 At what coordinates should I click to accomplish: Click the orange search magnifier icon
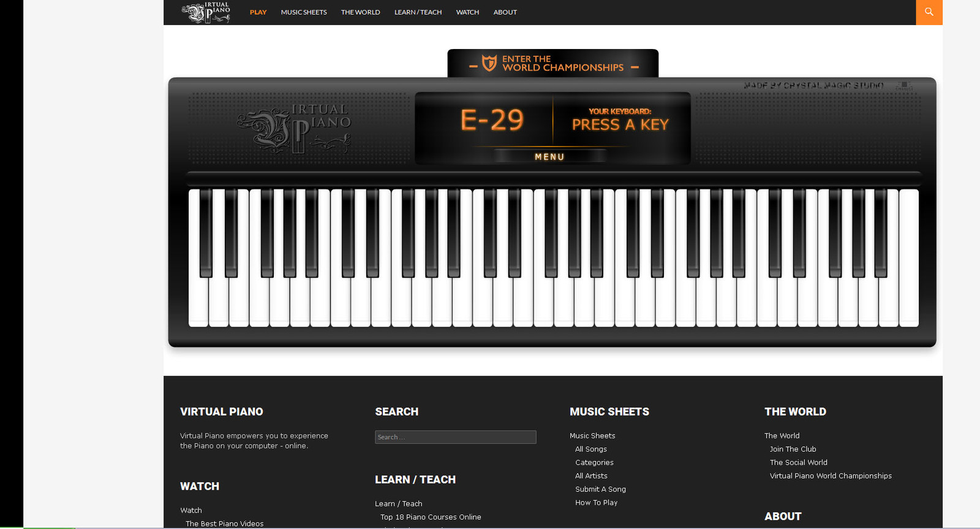(x=929, y=12)
